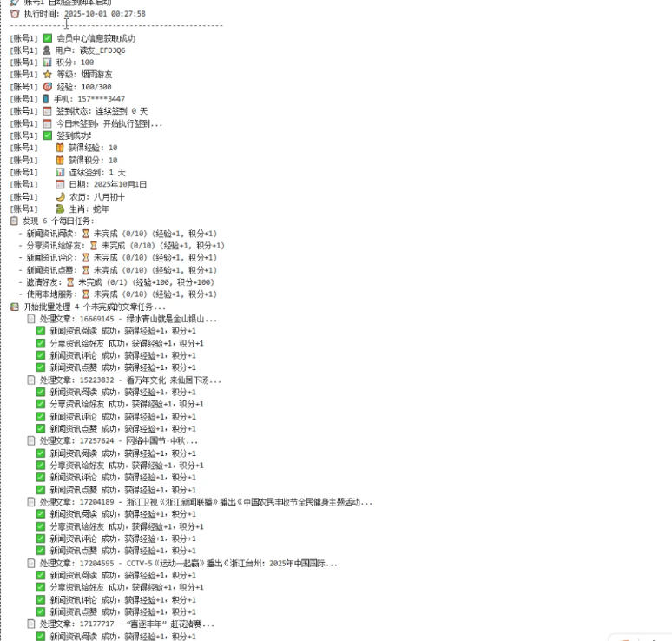Click the star icon next to 等级
This screenshot has width=672, height=641.
point(48,75)
